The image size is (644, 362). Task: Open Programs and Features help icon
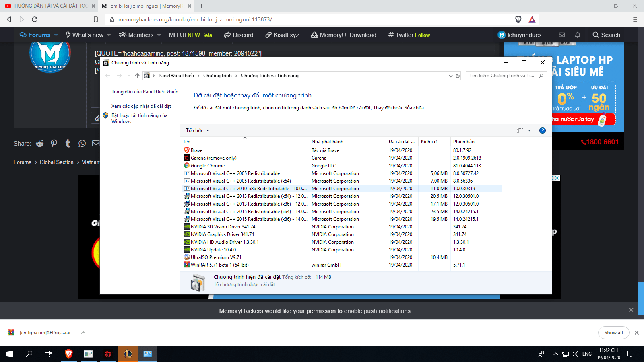pyautogui.click(x=543, y=130)
